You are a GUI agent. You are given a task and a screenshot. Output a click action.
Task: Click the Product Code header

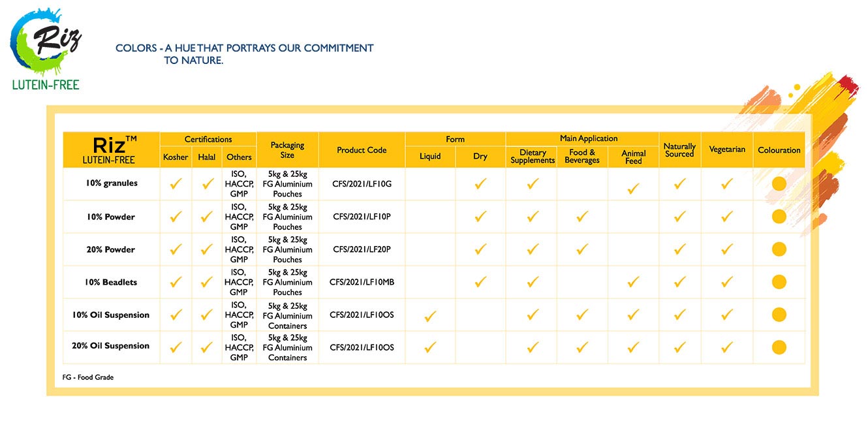pyautogui.click(x=362, y=150)
